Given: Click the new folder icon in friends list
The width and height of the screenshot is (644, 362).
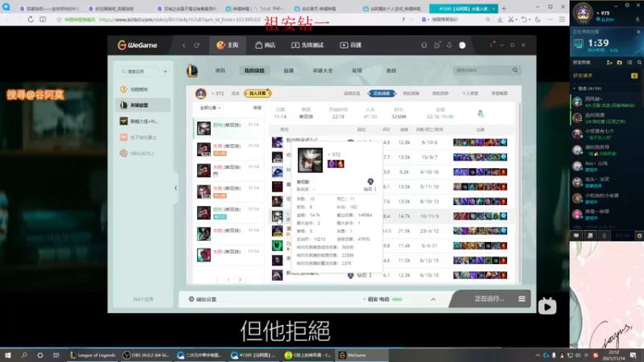Looking at the screenshot, I should pyautogui.click(x=619, y=63).
